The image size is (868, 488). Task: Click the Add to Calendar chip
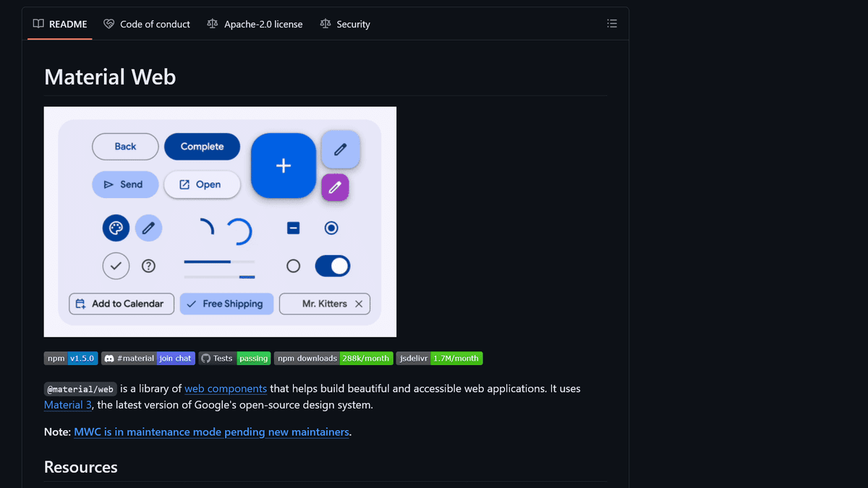click(122, 304)
